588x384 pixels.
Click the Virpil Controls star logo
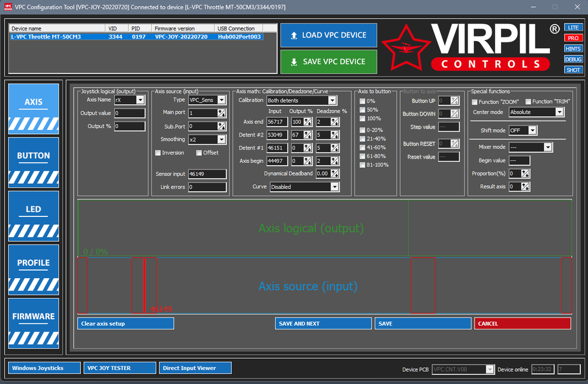click(406, 48)
